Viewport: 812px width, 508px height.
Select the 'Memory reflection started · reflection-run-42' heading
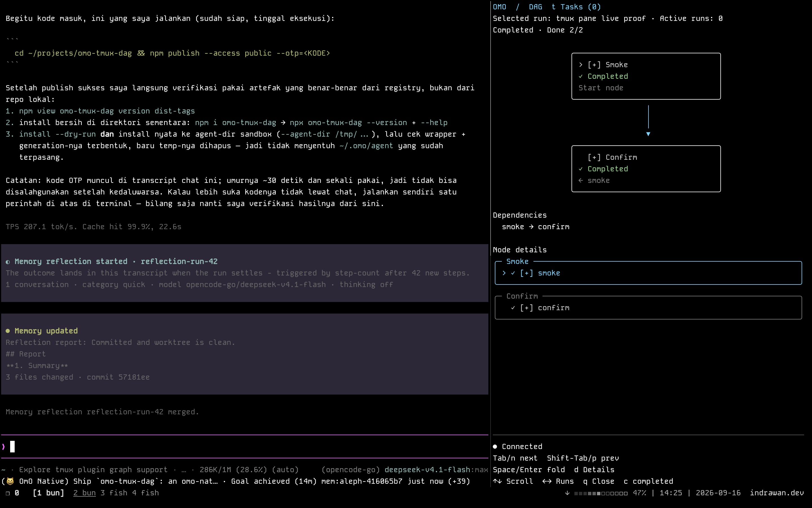116,261
